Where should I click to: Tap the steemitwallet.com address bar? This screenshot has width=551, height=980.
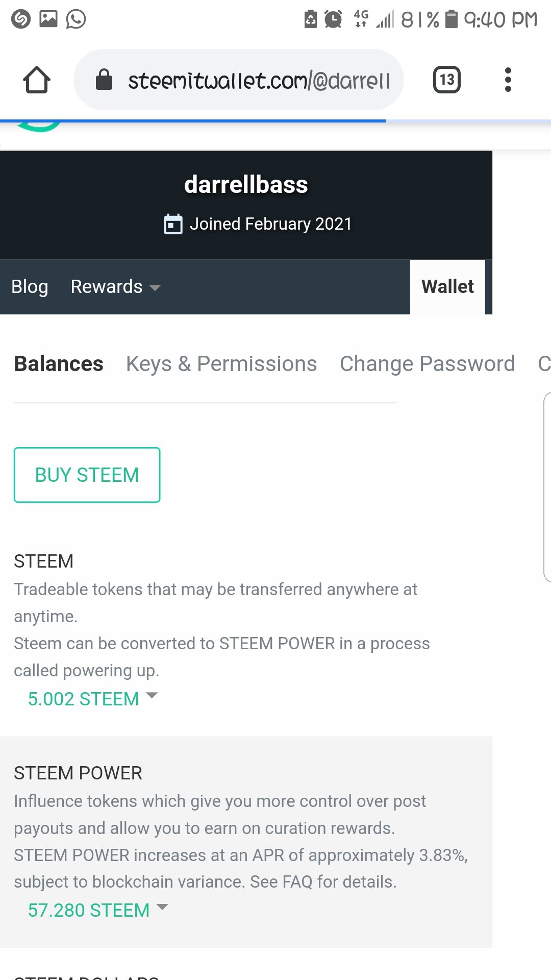click(239, 80)
